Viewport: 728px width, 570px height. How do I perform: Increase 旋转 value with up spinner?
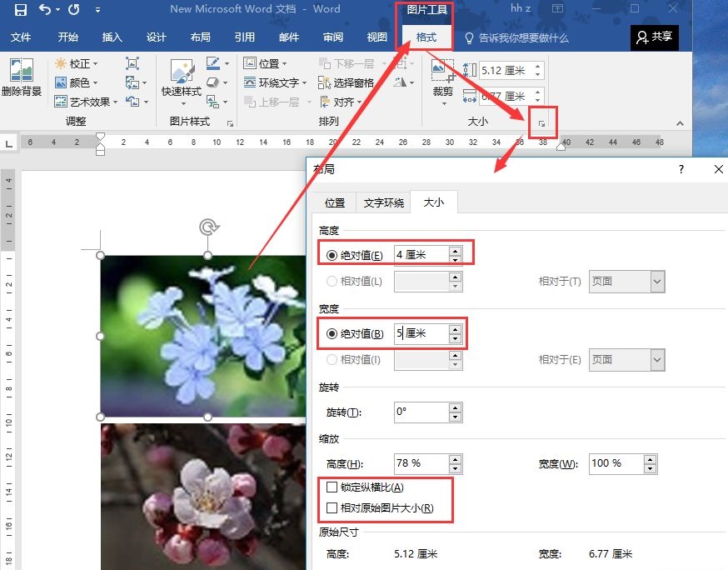[x=455, y=407]
